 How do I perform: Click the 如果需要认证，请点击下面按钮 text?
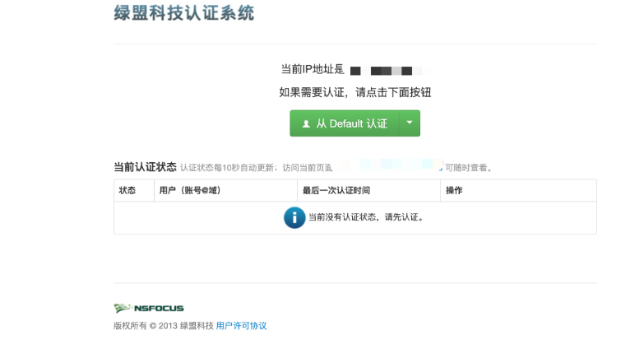(x=355, y=92)
